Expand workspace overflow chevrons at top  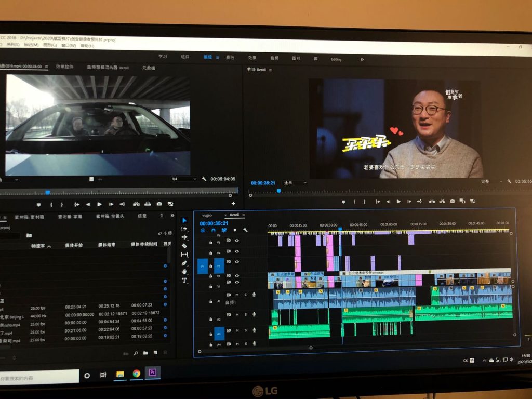coord(362,59)
